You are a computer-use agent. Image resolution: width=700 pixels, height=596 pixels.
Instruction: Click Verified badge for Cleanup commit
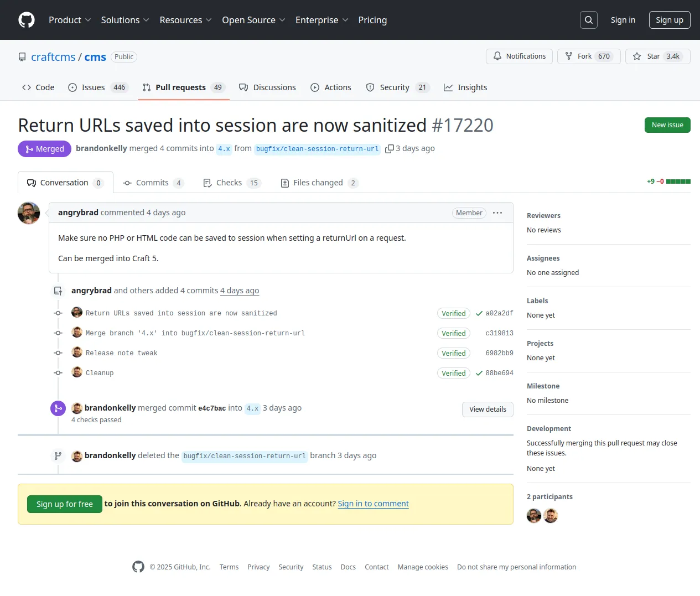[x=454, y=374]
